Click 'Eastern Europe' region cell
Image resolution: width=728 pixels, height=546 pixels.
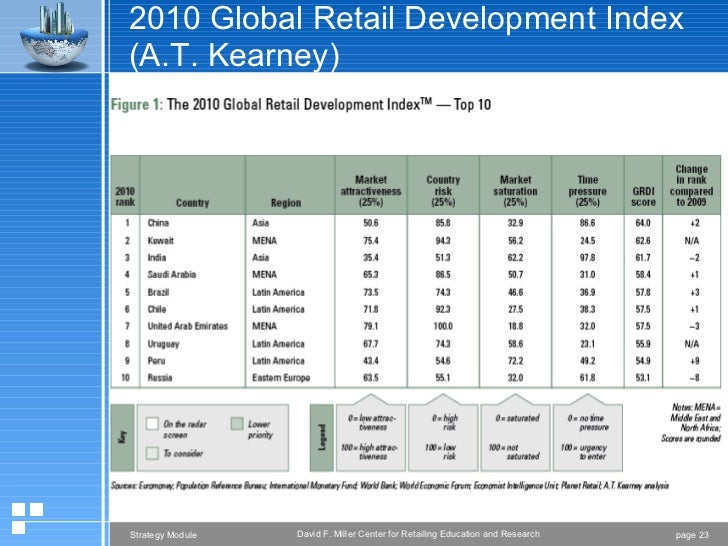pyautogui.click(x=281, y=378)
